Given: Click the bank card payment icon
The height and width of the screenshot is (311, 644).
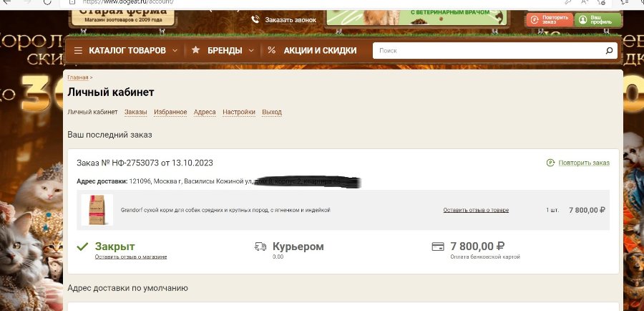Looking at the screenshot, I should pyautogui.click(x=438, y=247).
